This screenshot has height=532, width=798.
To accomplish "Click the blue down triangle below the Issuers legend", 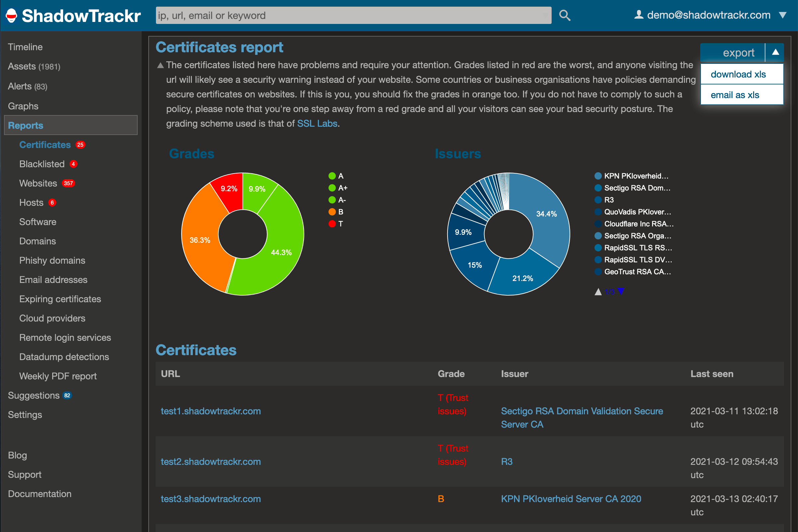I will coord(621,291).
